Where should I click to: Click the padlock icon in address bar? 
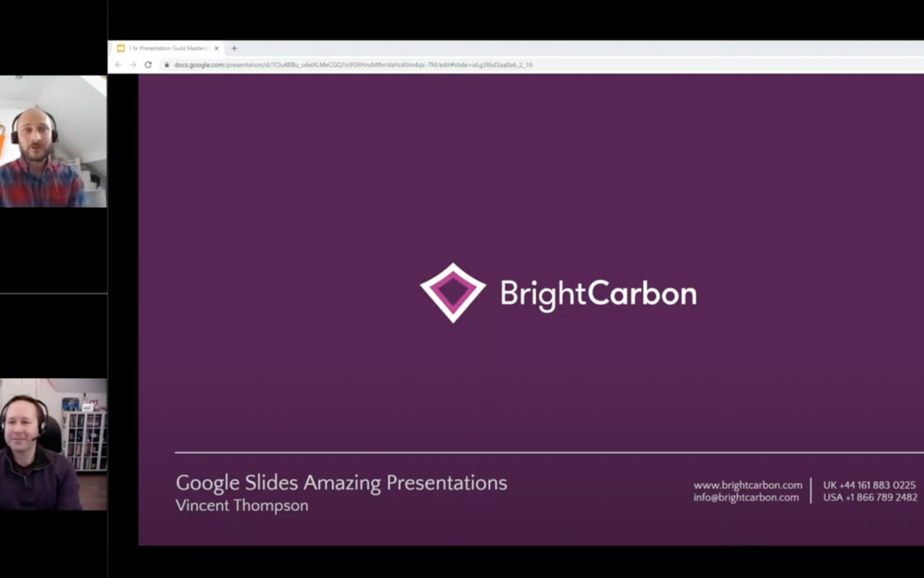[167, 65]
